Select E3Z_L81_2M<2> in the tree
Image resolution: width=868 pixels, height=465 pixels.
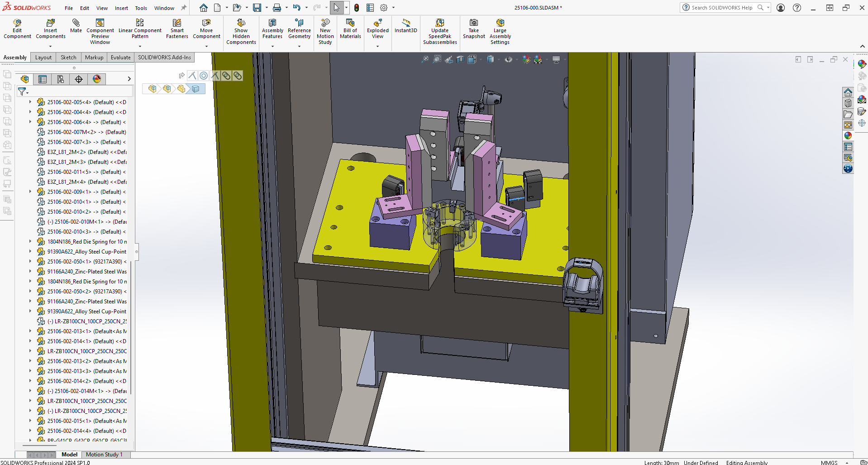[x=81, y=152]
